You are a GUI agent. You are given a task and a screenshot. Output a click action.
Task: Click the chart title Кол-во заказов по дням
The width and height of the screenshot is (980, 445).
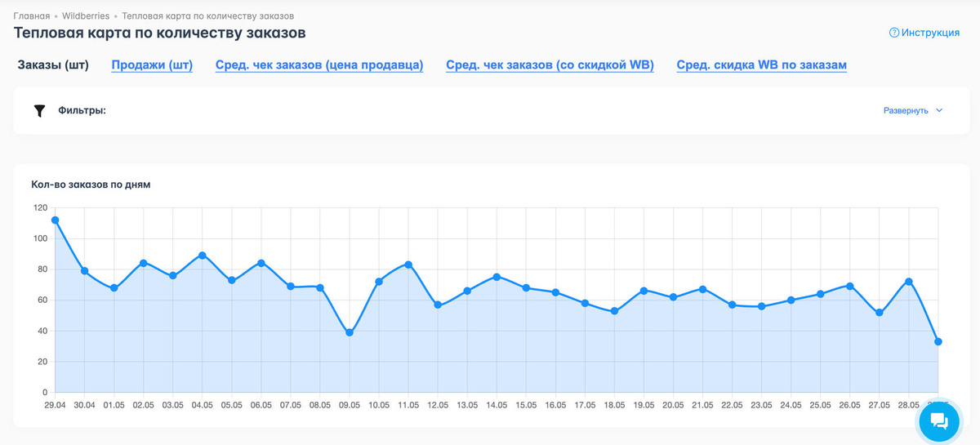click(x=91, y=185)
